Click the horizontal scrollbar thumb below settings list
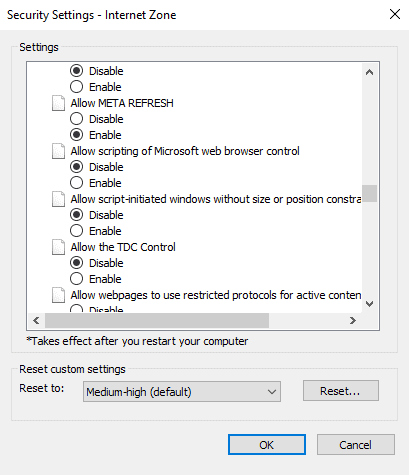The height and width of the screenshot is (475, 409). [157, 321]
